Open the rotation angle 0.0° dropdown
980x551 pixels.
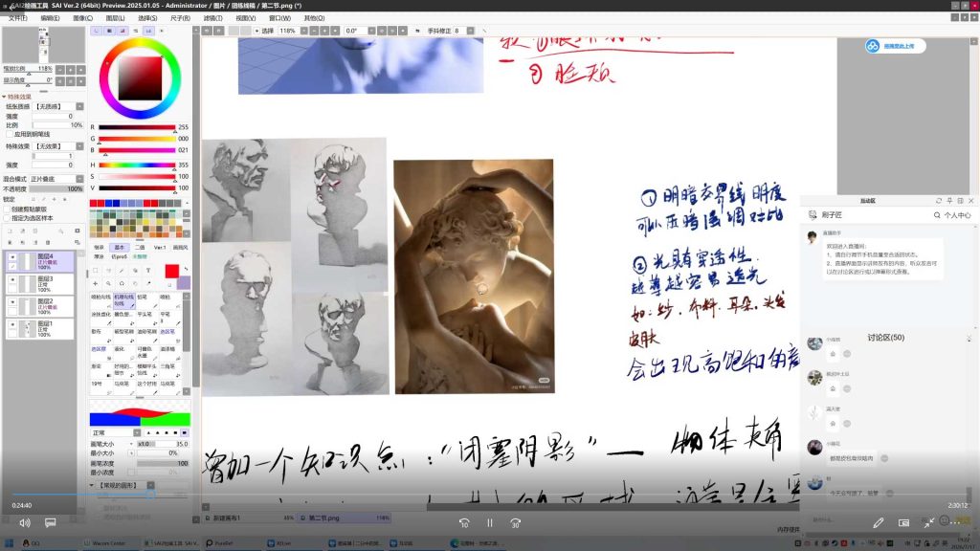point(371,30)
